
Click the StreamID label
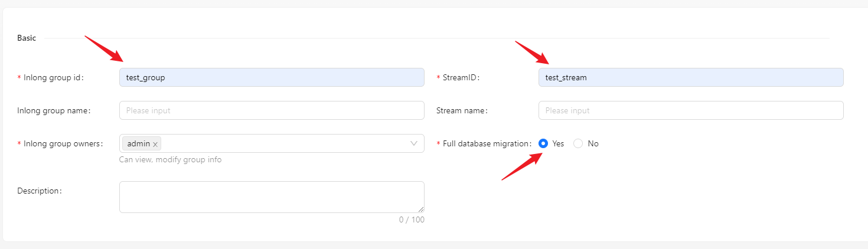click(461, 77)
